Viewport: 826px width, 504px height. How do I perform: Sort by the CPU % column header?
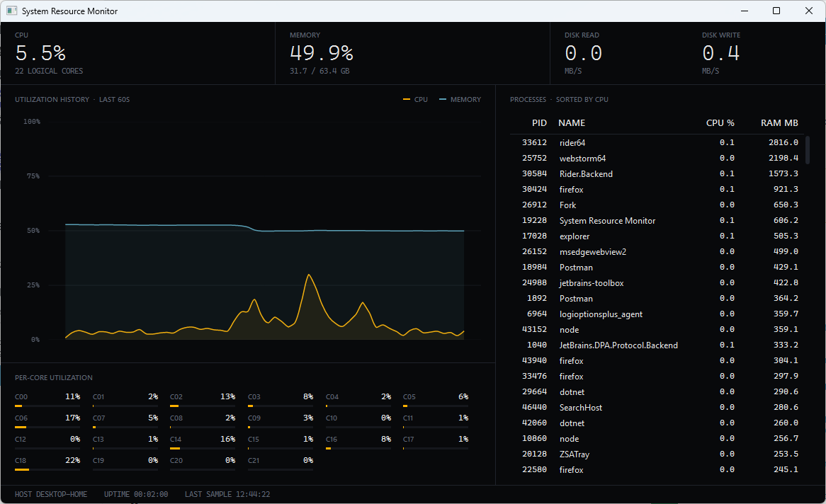[720, 122]
